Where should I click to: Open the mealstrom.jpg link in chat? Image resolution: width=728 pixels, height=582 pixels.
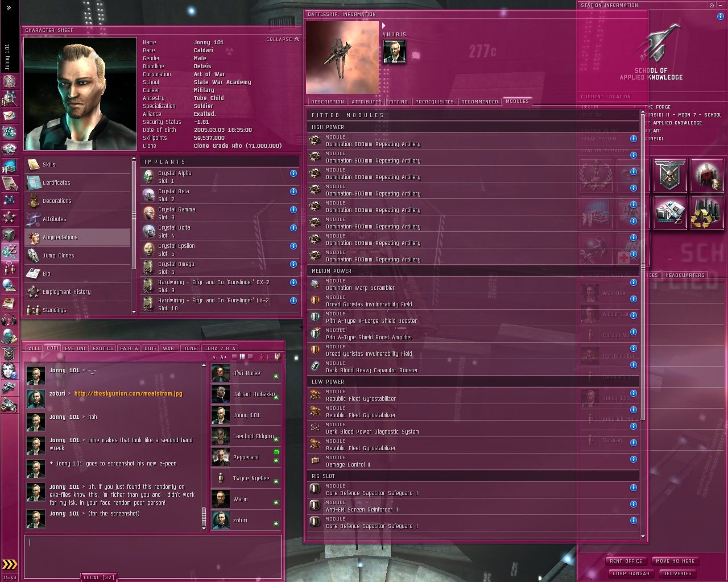click(129, 393)
